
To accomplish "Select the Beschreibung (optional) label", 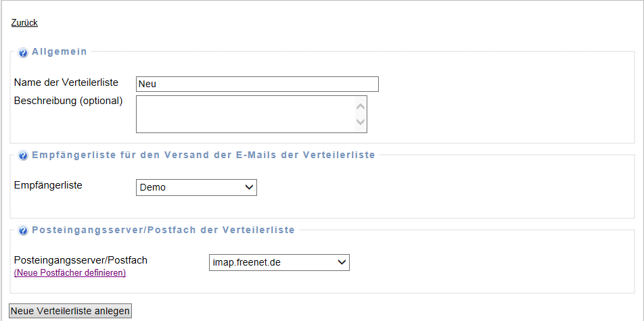I will click(x=68, y=101).
